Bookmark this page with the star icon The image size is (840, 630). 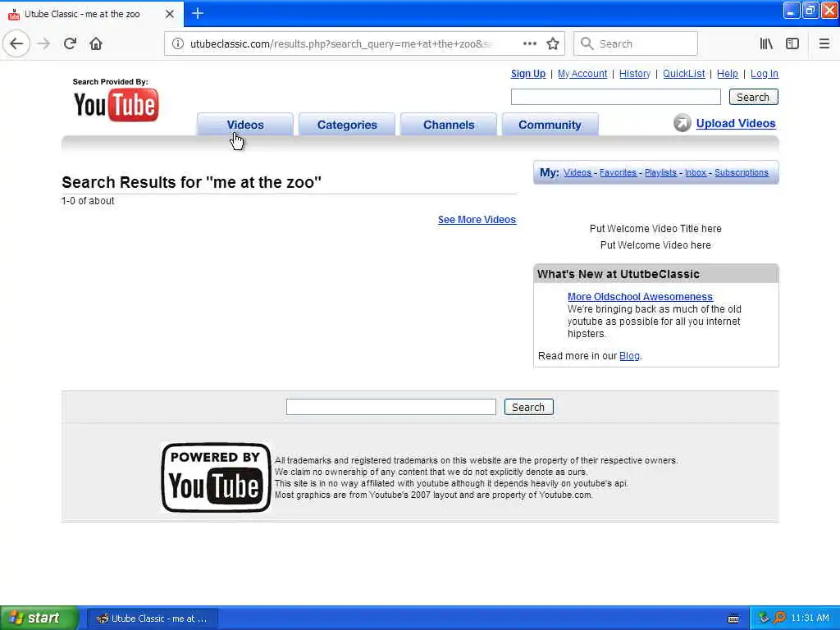[x=553, y=43]
